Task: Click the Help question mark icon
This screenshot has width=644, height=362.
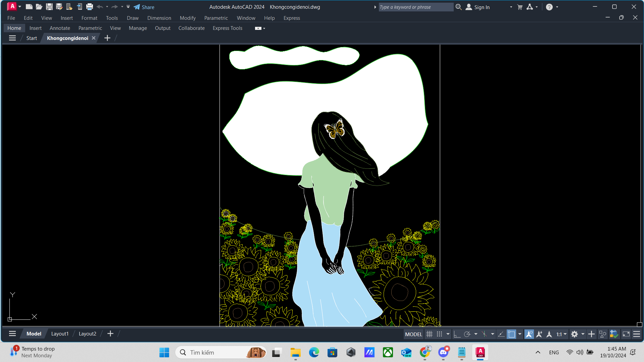Action: pos(549,7)
